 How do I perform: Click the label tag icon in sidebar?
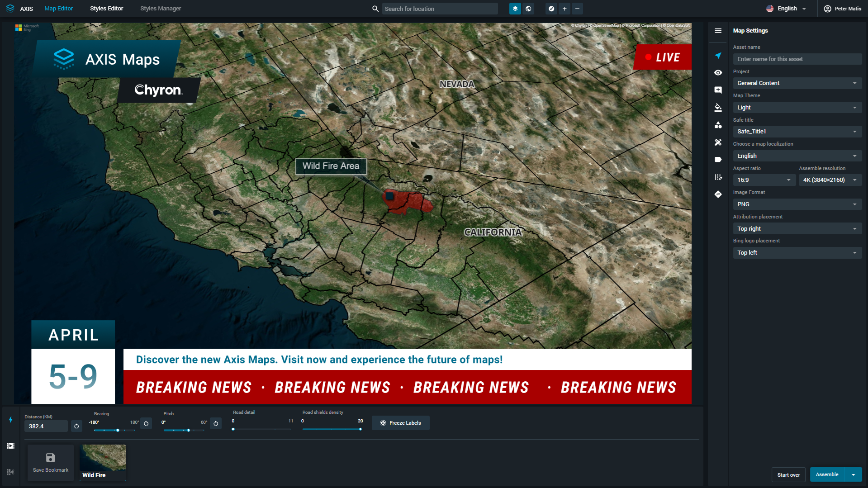pyautogui.click(x=718, y=160)
